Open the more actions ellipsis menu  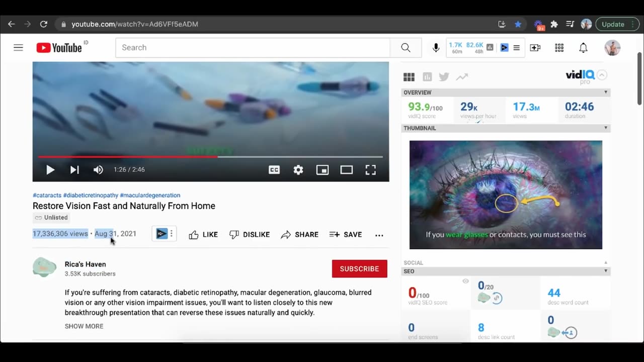point(379,235)
